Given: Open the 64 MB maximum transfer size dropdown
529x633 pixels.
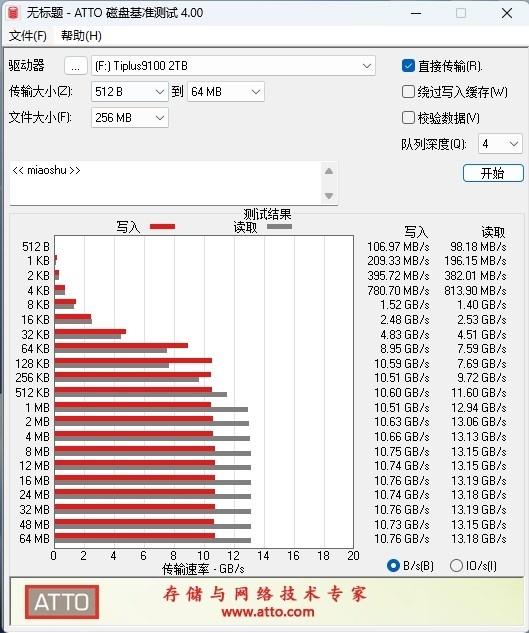Looking at the screenshot, I should (x=226, y=92).
